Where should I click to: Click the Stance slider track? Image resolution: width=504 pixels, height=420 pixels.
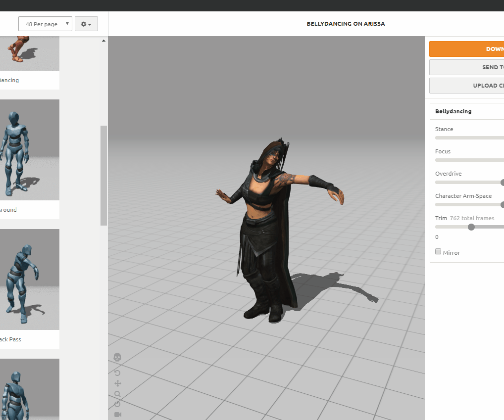coord(469,138)
